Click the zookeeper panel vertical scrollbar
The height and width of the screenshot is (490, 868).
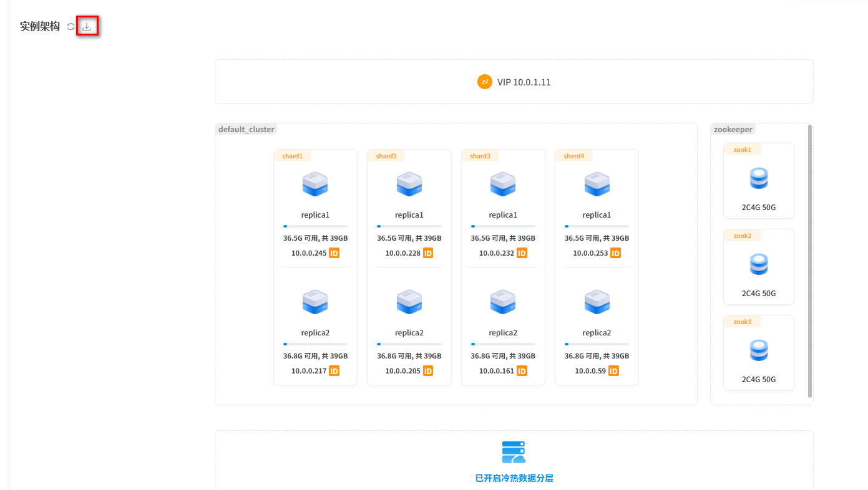point(810,261)
